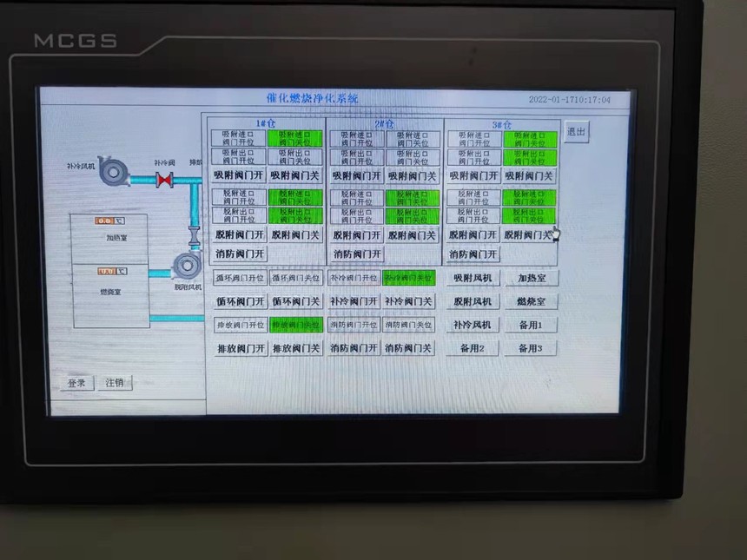Click the 燃烧室 label text
Image resolution: width=747 pixels, height=560 pixels.
click(110, 292)
